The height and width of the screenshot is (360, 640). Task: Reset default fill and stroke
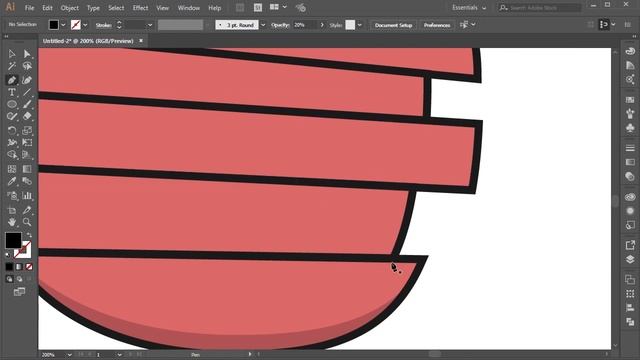pos(8,255)
